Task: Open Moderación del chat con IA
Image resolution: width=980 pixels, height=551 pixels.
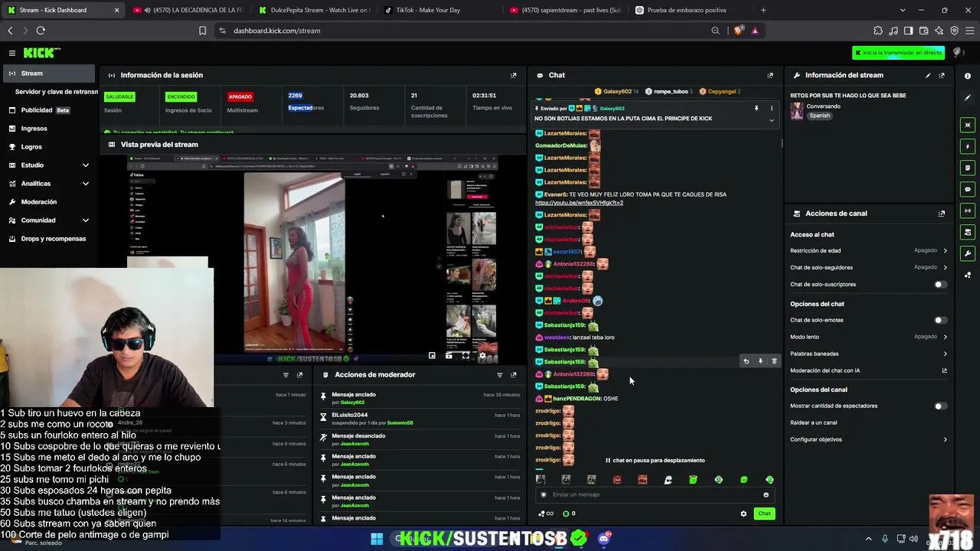Action: [x=868, y=370]
